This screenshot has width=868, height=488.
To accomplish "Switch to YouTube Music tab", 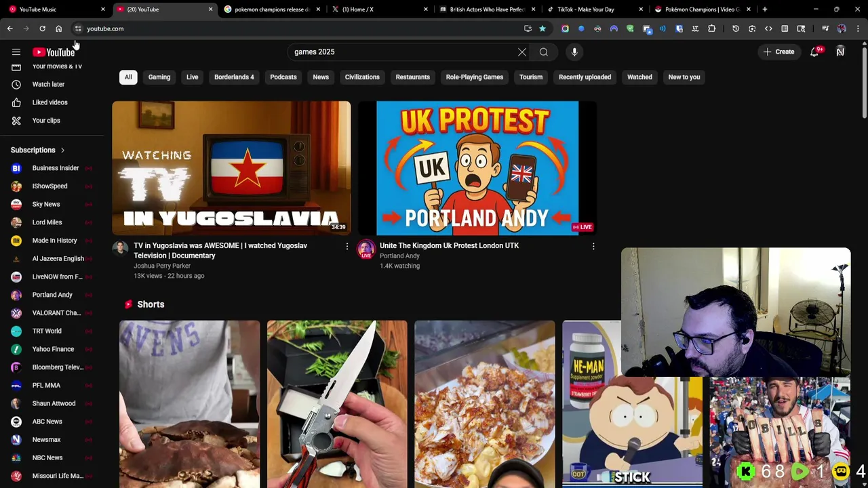I will point(54,9).
